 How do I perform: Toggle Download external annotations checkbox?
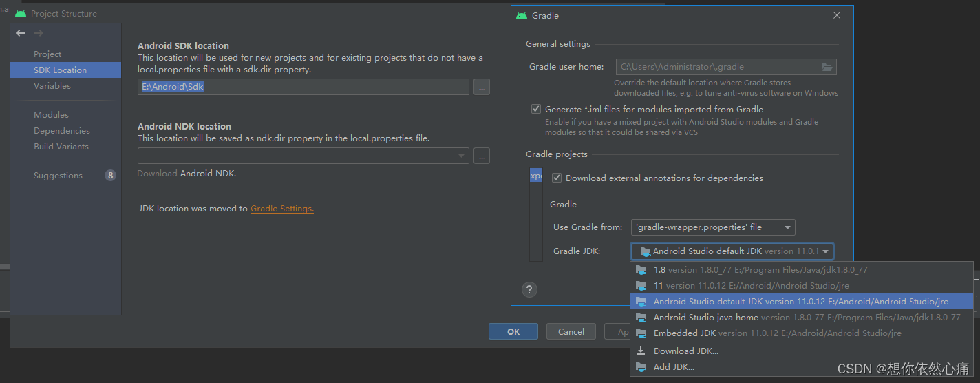click(x=557, y=178)
